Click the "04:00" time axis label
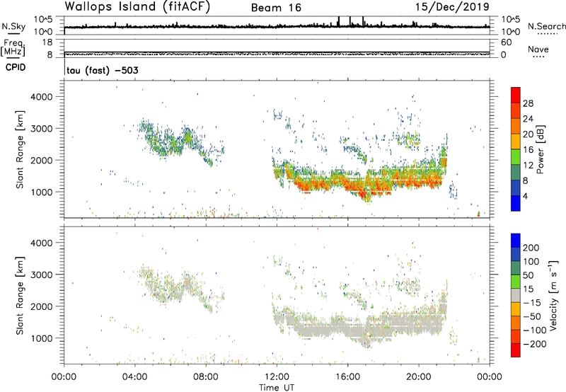The width and height of the screenshot is (566, 392). 135,377
